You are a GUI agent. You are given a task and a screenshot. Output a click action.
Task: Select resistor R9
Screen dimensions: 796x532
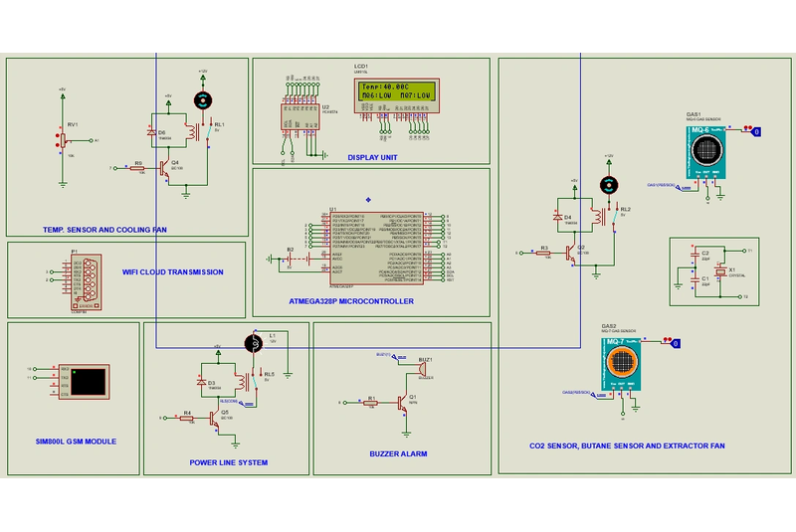(137, 168)
